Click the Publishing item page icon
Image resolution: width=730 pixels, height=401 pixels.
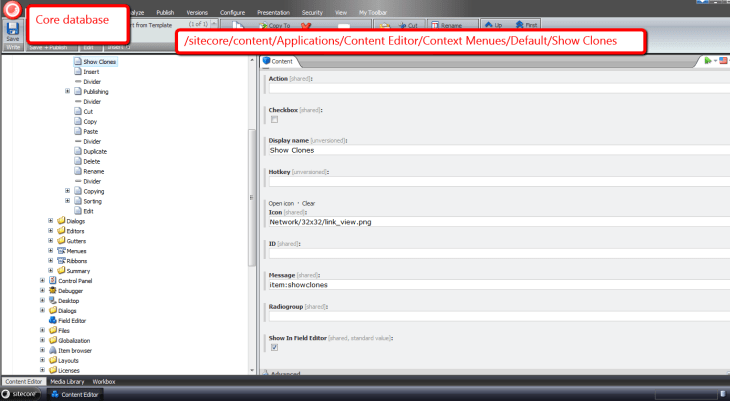click(x=78, y=91)
